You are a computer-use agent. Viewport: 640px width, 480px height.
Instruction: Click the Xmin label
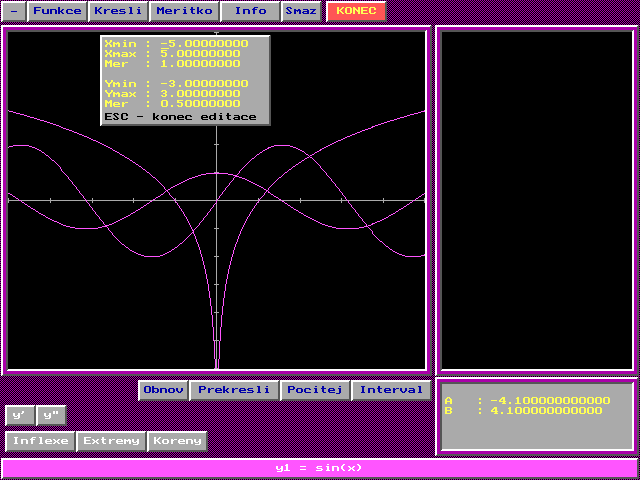(120, 44)
